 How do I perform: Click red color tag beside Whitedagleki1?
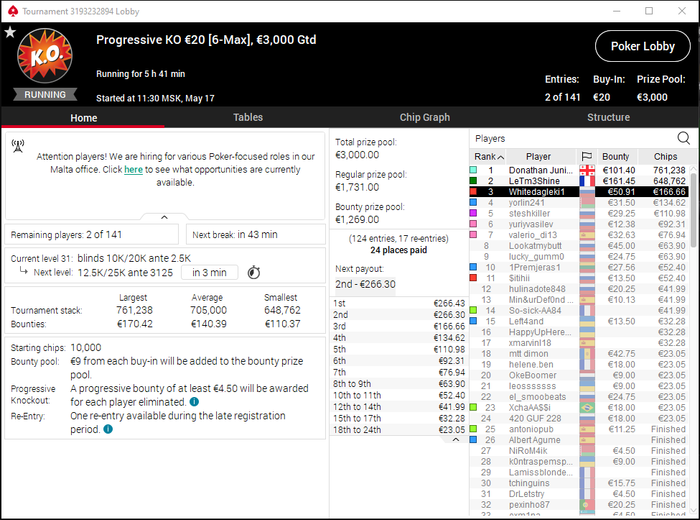coord(473,191)
